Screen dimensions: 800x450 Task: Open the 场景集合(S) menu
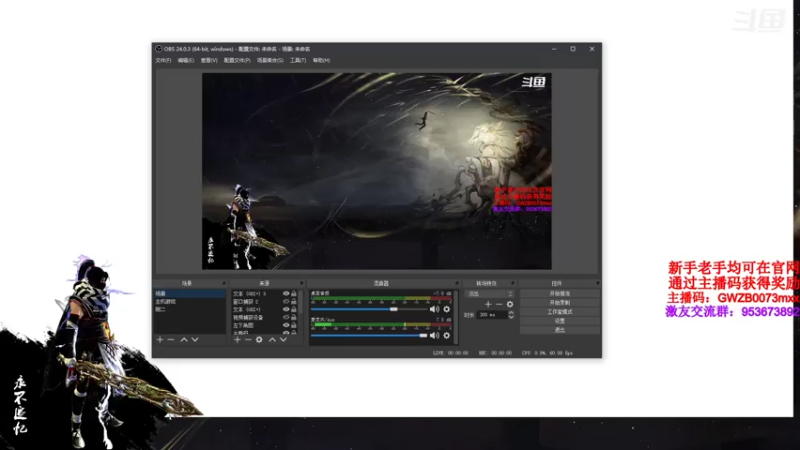(270, 60)
